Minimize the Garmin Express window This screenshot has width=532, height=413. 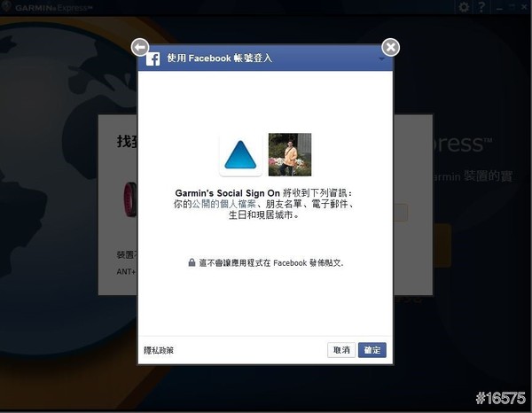499,8
